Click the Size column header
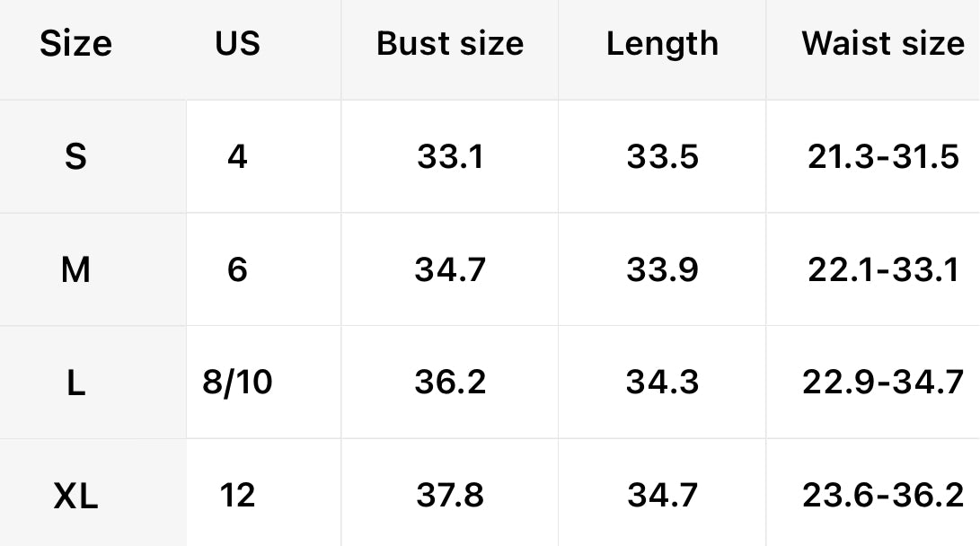 pos(75,44)
